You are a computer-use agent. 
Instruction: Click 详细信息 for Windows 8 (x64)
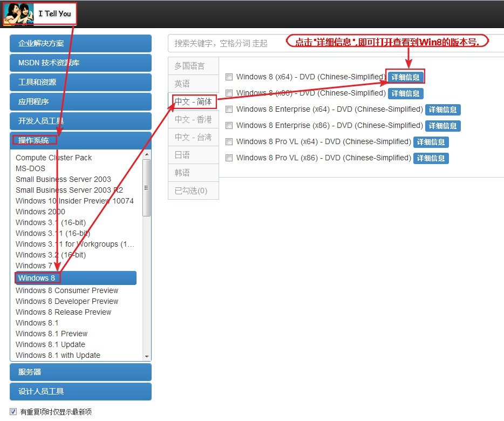pyautogui.click(x=405, y=77)
